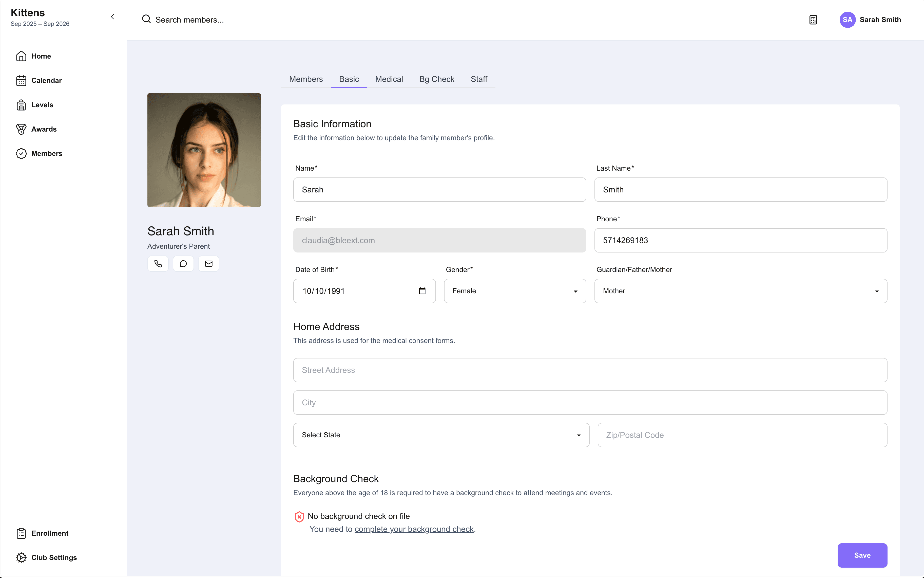924x578 pixels.
Task: Click the Name field containing Sarah
Action: pos(439,190)
